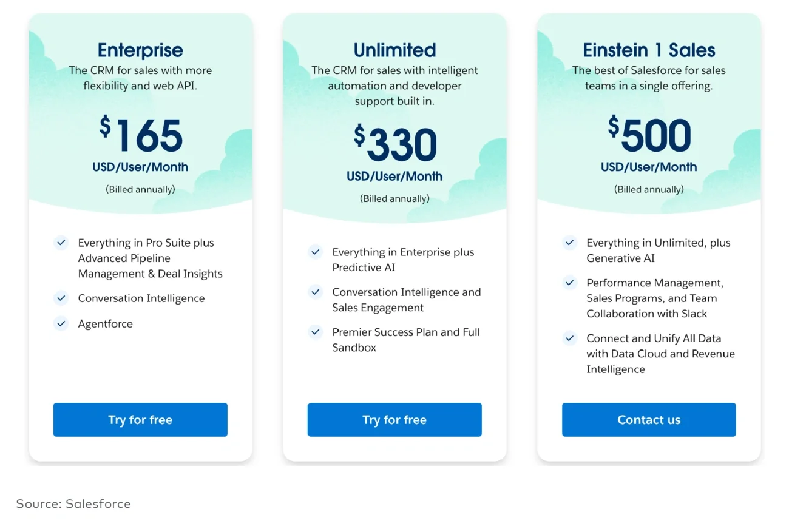This screenshot has height=532, width=789.
Task: Click the checkmark beside Generative AI feature
Action: pos(569,243)
